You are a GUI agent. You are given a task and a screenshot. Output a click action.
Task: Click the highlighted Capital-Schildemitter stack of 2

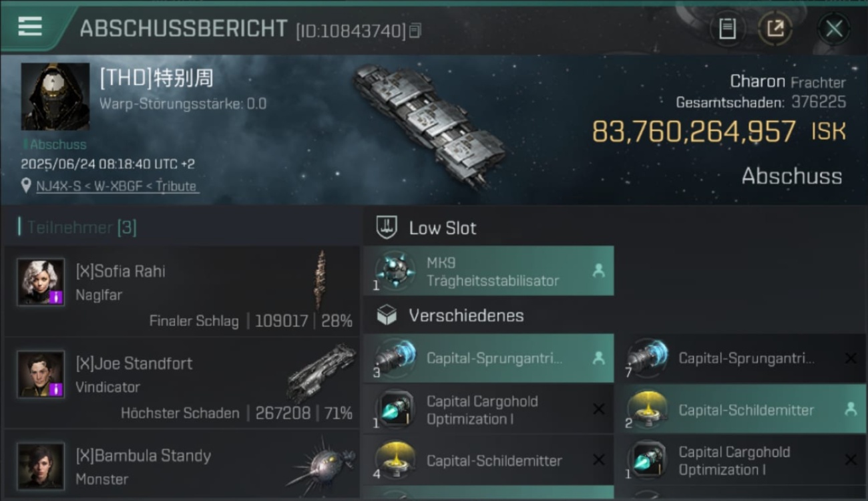click(741, 409)
